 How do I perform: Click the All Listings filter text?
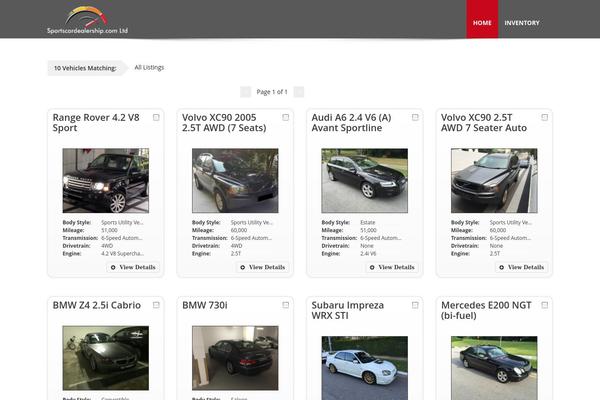pyautogui.click(x=149, y=67)
